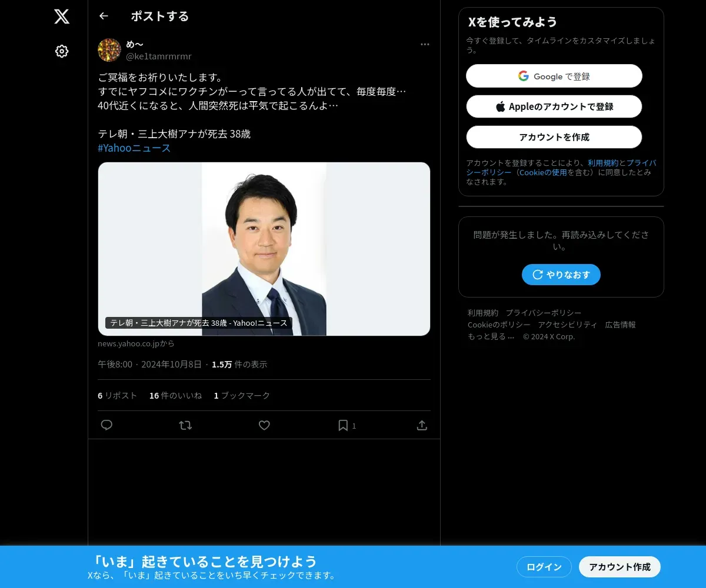Screen dimensions: 706x588
Task: Open footer プライバシーポリシー link
Action: tap(544, 313)
